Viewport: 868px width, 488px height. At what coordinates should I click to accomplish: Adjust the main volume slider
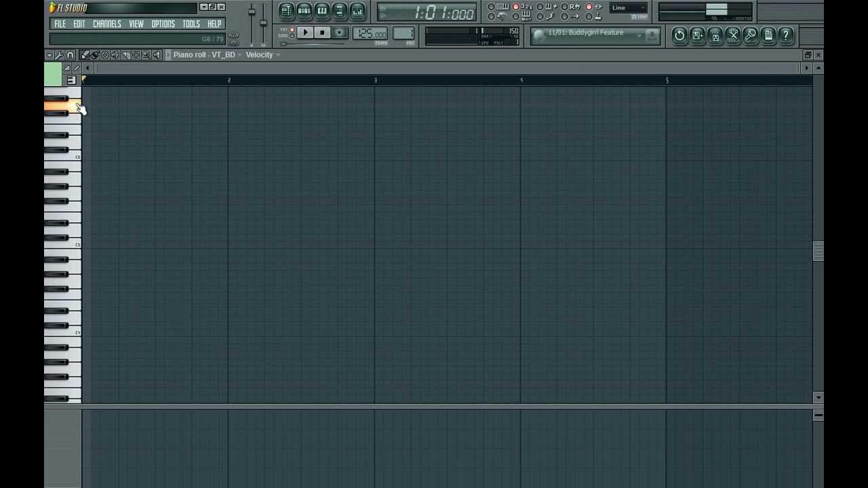pyautogui.click(x=252, y=12)
